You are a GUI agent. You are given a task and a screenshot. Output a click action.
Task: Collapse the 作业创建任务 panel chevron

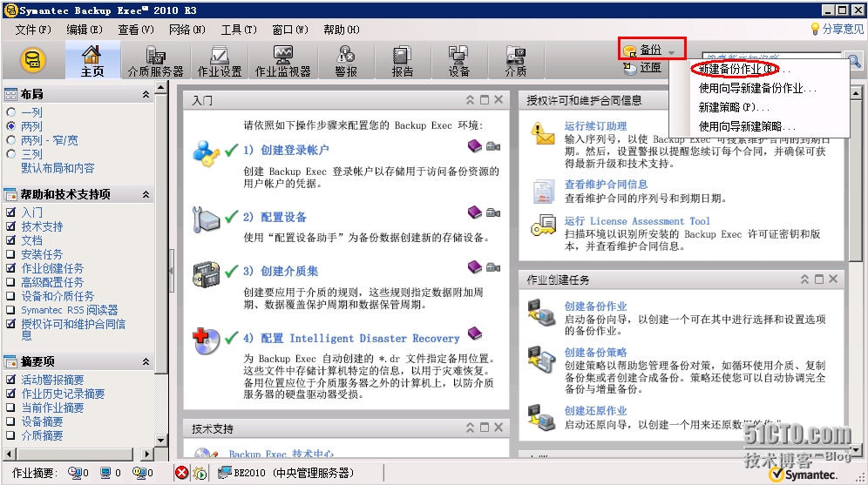[805, 280]
